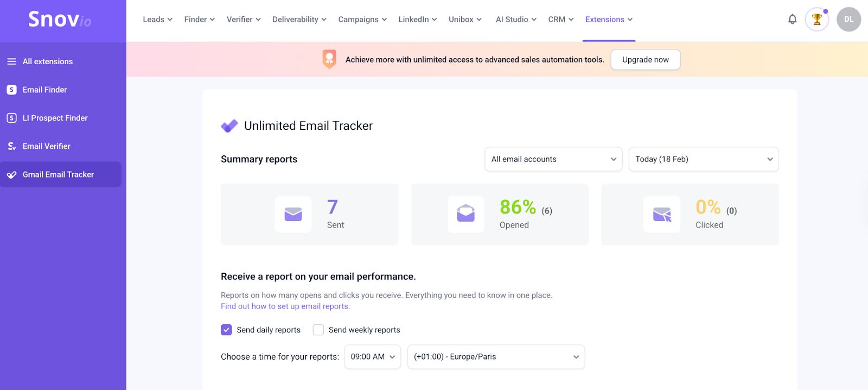
Task: Open the Today (18 Feb) date dropdown
Action: click(x=704, y=159)
